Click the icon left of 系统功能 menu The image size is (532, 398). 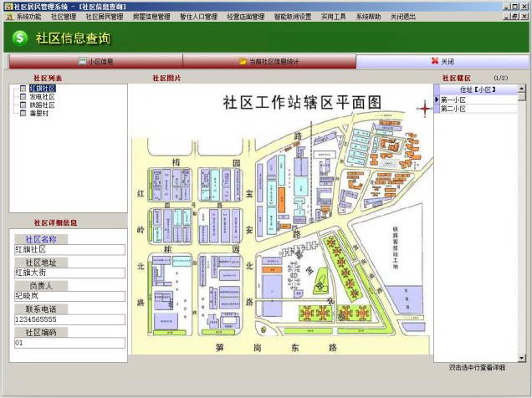point(10,17)
